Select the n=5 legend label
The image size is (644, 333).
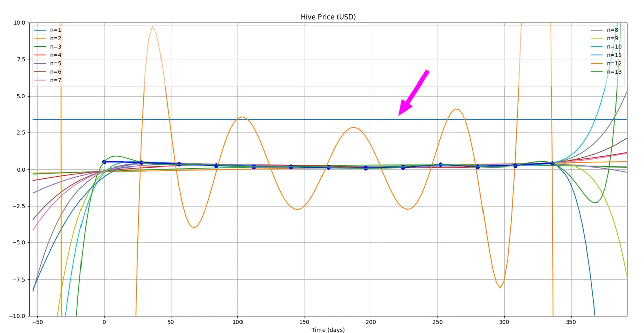click(55, 63)
